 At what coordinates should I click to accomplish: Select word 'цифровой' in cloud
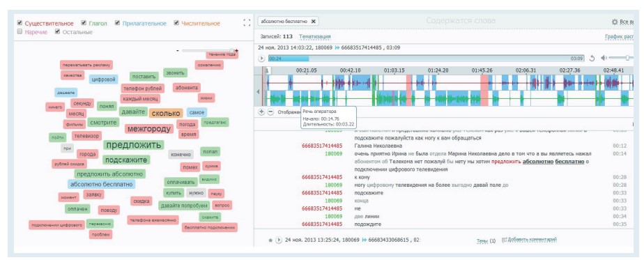pos(103,79)
